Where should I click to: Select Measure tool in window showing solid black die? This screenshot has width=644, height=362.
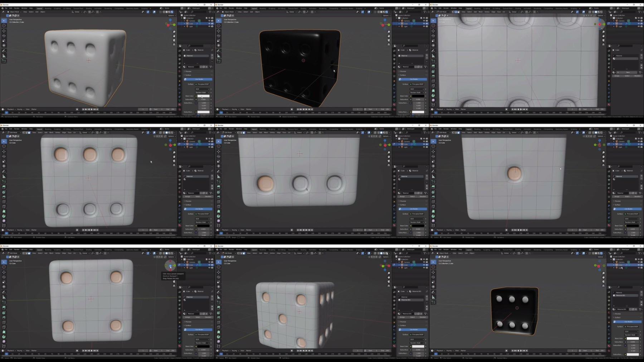pos(219,56)
